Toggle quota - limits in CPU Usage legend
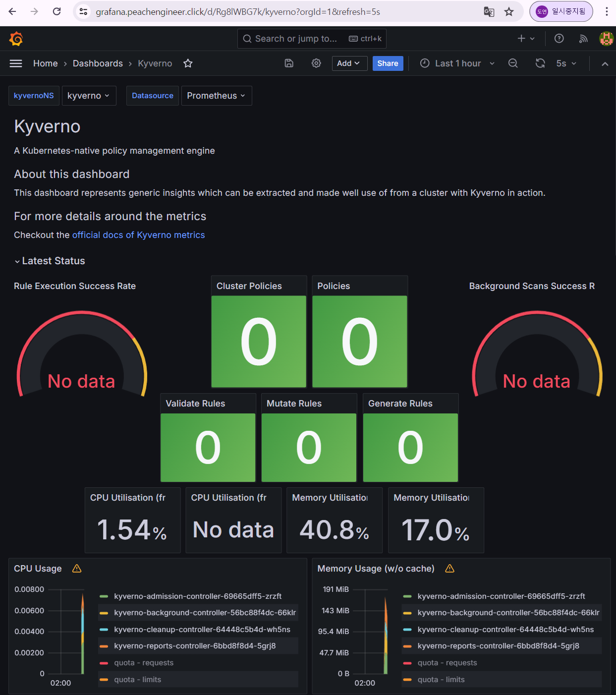 point(137,680)
